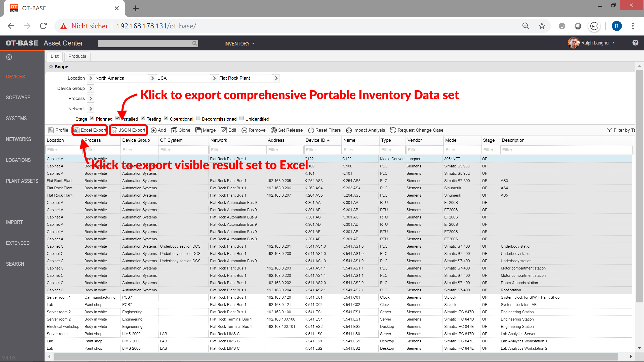The height and width of the screenshot is (362, 644).
Task: Open SYSTEMS in the sidebar
Action: tap(16, 118)
